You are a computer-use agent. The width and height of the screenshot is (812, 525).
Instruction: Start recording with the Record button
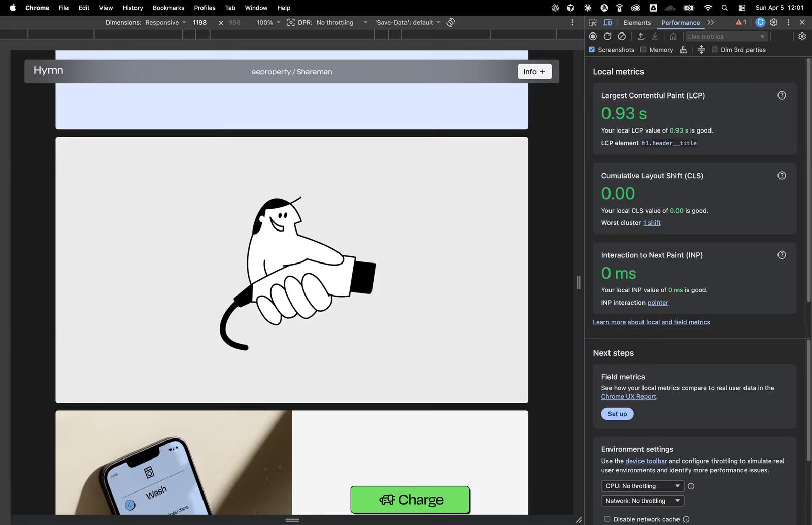point(593,36)
